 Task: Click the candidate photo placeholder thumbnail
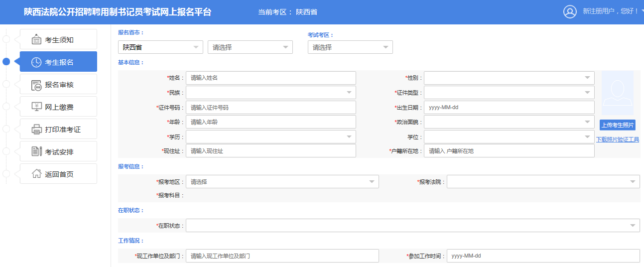618,93
